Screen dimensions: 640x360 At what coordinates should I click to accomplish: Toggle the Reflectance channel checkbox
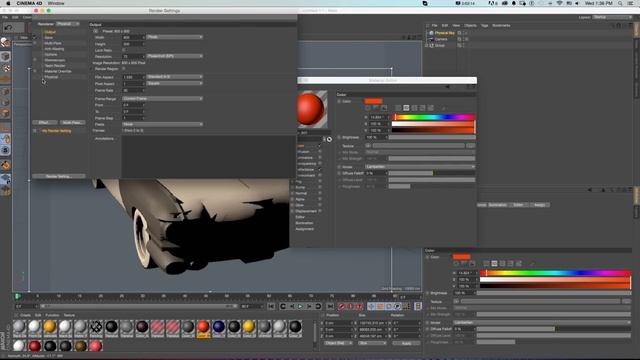tap(320, 169)
